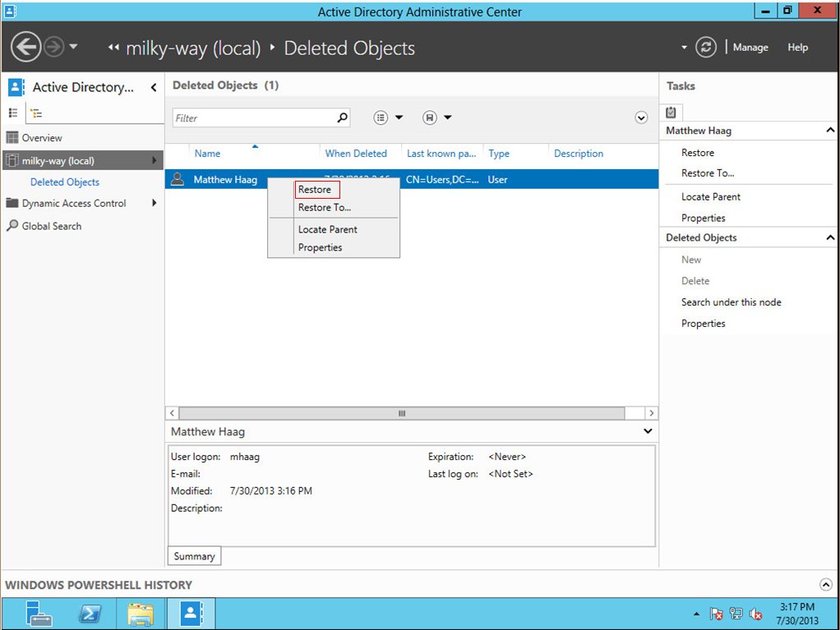Open Global Search
This screenshot has height=630, width=840.
tap(52, 226)
